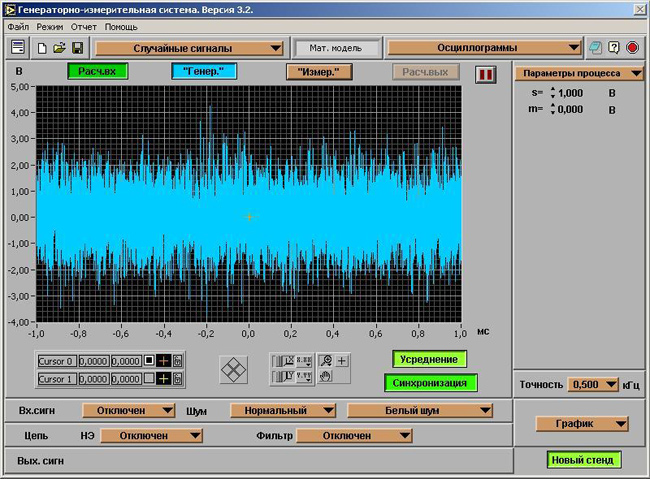Viewport: 650px width, 479px height.
Task: Toggle the blue "Генер." trace button
Action: tap(204, 71)
